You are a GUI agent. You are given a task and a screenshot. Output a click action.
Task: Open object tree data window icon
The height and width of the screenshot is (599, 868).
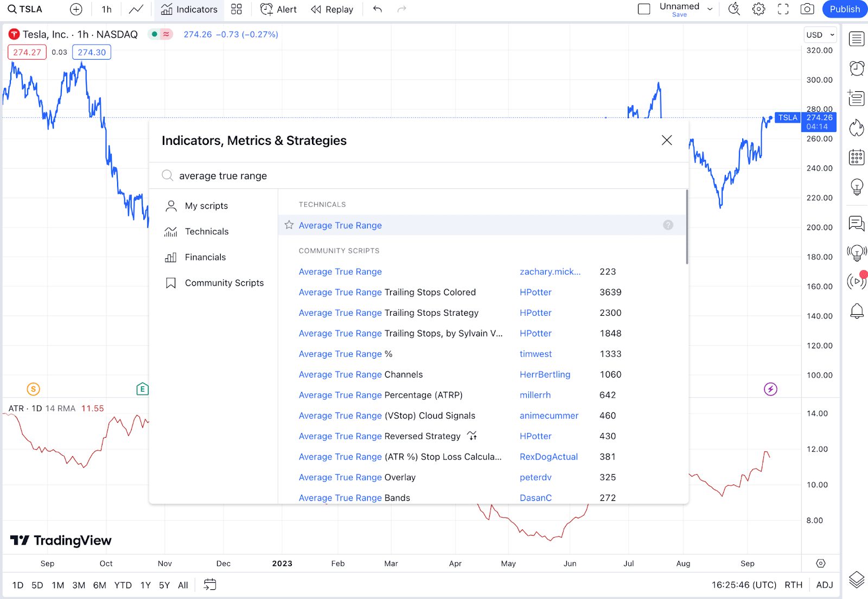click(x=857, y=98)
